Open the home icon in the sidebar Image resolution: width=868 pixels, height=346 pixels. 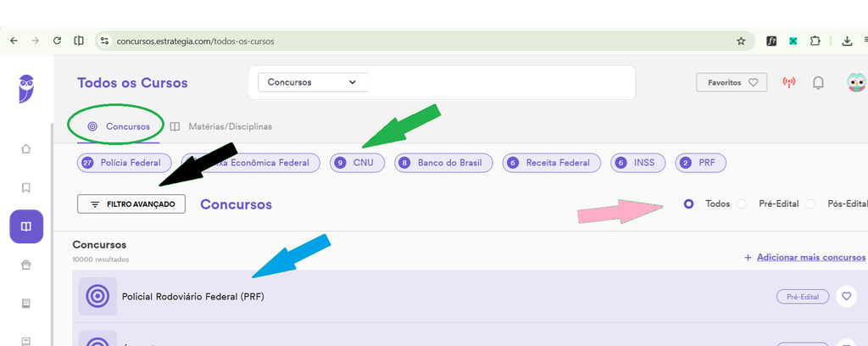25,149
